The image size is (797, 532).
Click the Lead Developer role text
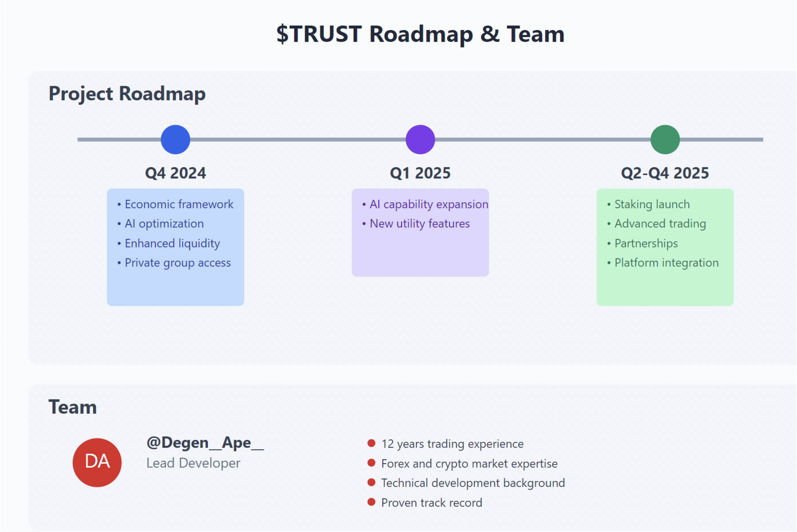(193, 463)
